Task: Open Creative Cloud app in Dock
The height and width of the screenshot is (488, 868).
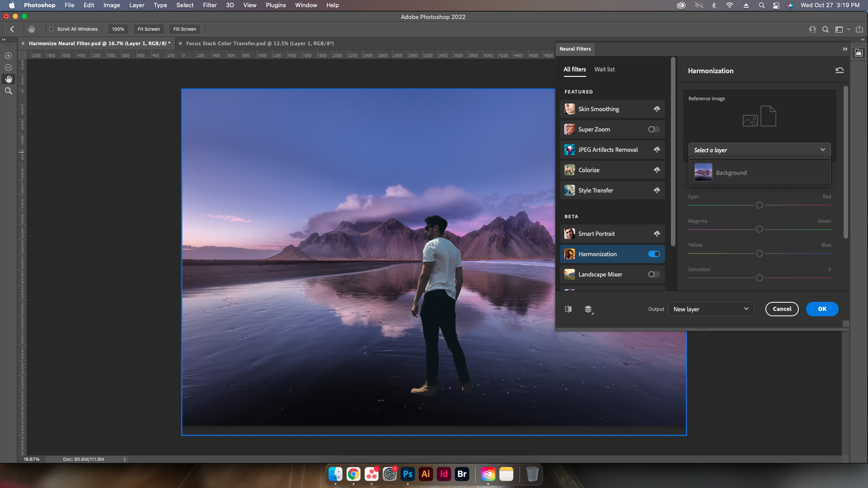Action: click(x=488, y=474)
